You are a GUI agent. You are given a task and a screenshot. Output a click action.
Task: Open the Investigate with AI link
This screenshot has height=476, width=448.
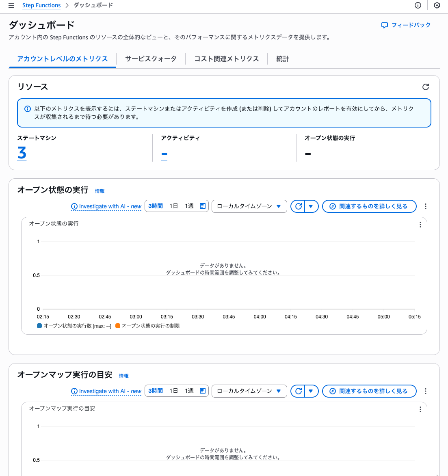[106, 206]
